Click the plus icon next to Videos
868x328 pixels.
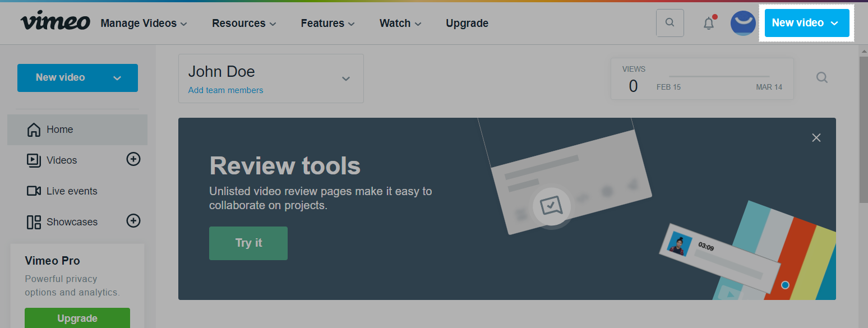coord(133,159)
